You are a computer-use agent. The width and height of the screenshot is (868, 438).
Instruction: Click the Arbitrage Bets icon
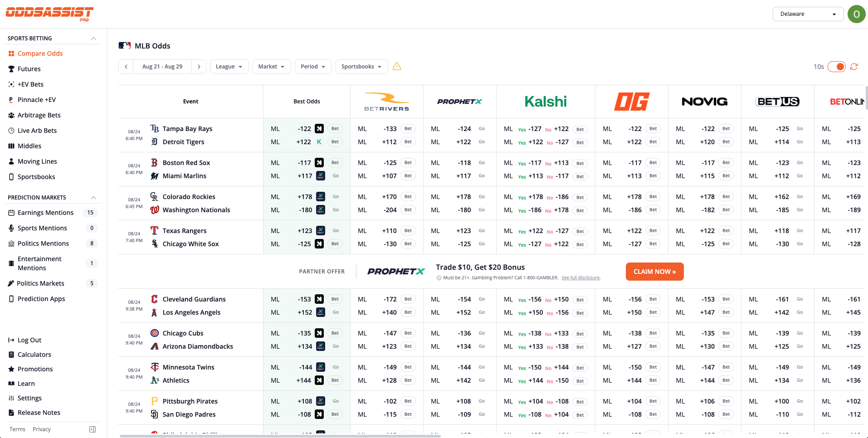11,115
